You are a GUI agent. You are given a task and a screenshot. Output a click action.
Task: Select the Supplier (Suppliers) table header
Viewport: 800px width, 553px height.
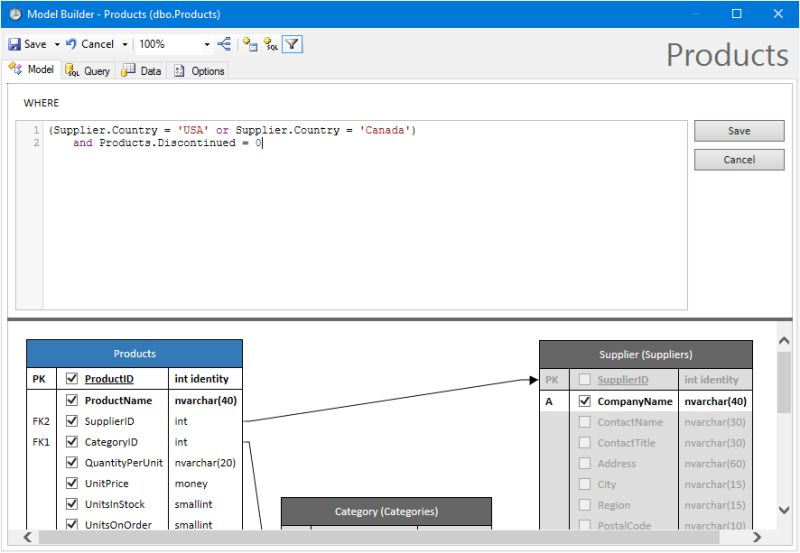click(645, 355)
